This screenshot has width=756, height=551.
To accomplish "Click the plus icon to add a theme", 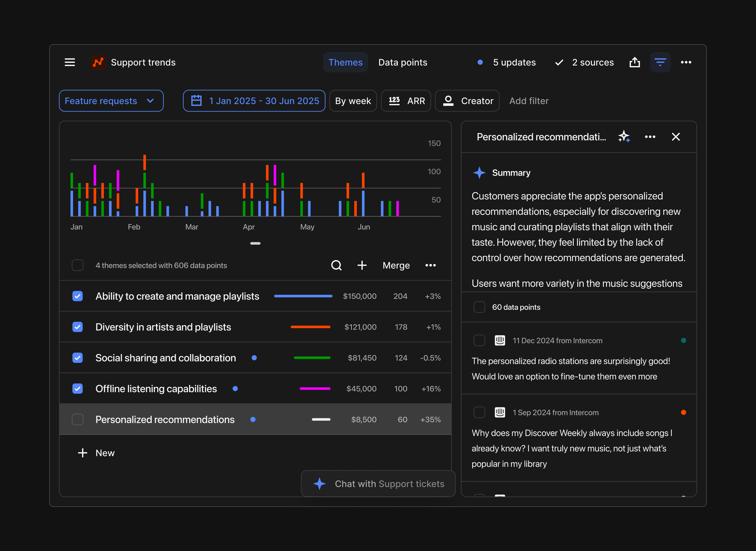I will tap(362, 265).
